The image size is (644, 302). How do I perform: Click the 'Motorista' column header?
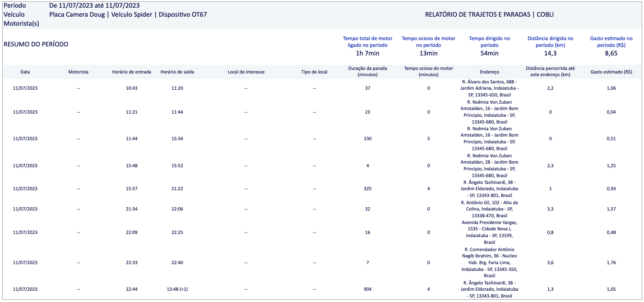[78, 72]
